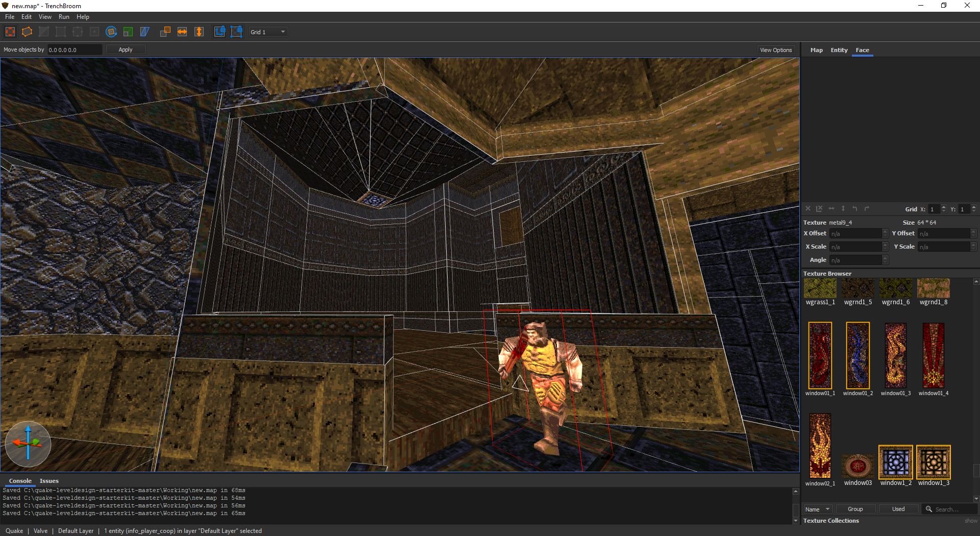Click the texture search magnifier icon
Screen dimensions: 980x536
tap(929, 509)
